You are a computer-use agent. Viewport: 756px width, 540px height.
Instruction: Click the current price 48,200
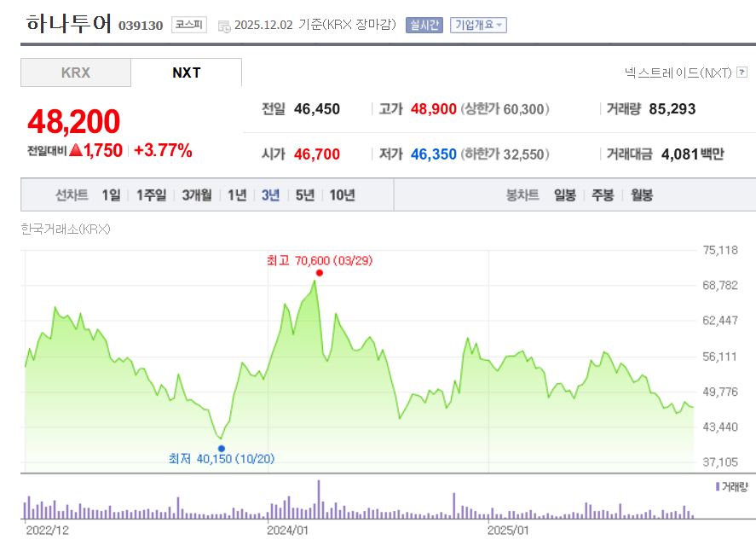point(74,121)
